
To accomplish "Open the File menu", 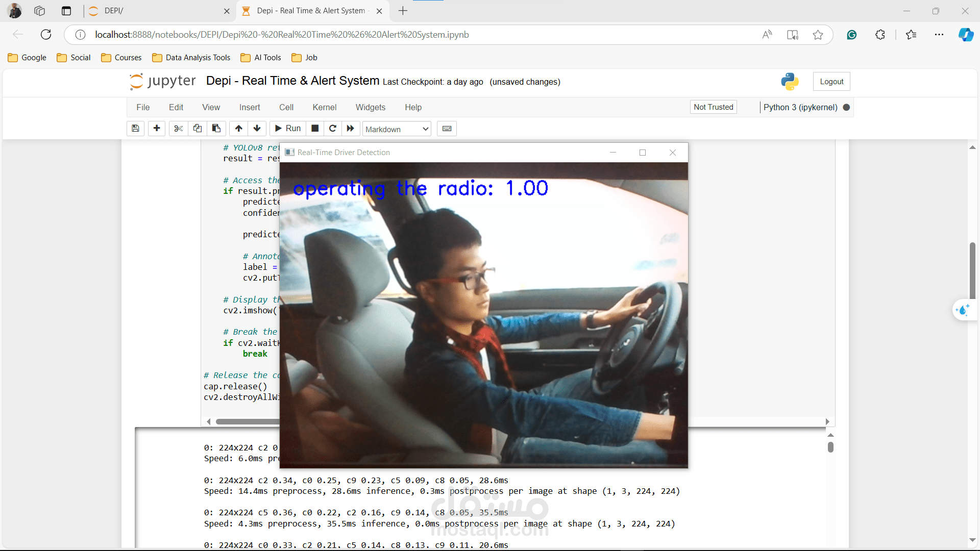I will (143, 107).
